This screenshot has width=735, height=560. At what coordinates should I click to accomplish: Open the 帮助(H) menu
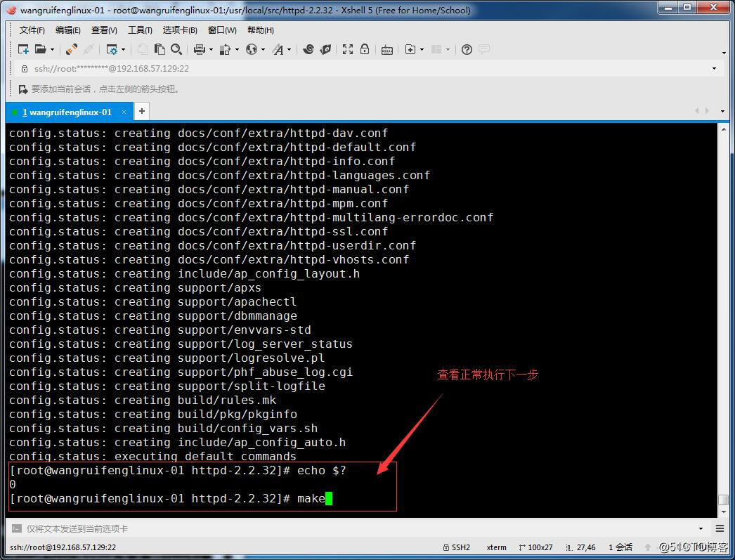coord(261,30)
